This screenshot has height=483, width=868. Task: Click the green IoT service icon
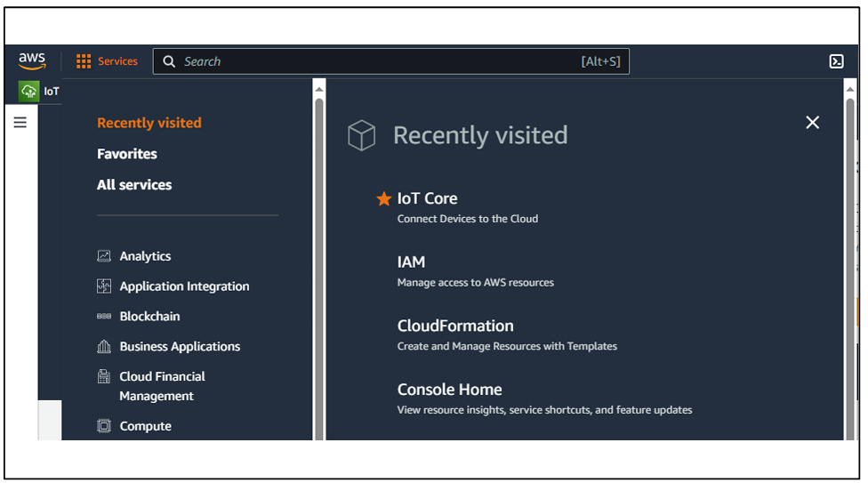[28, 92]
